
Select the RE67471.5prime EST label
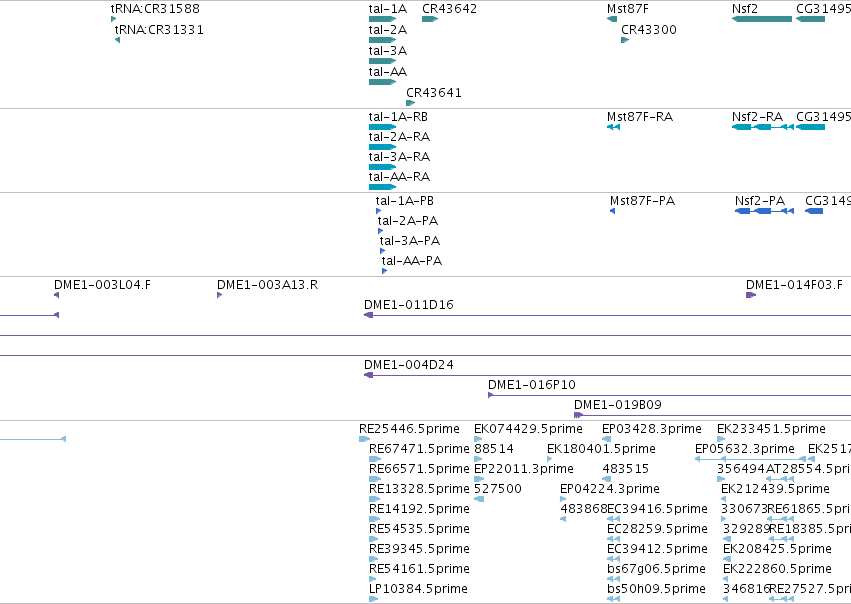point(419,449)
